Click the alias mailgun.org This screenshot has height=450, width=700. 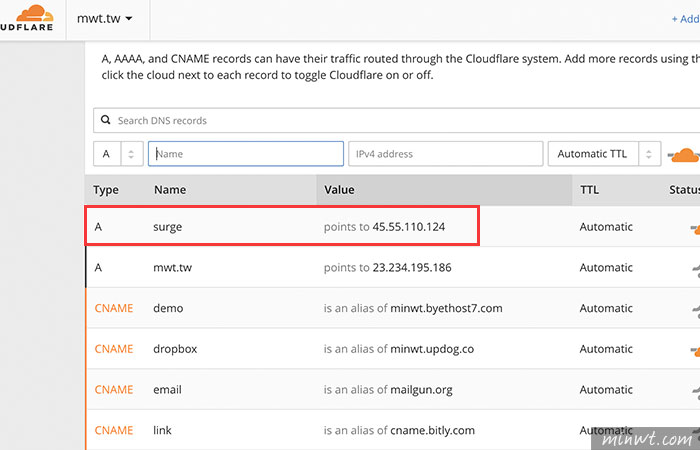coord(421,390)
